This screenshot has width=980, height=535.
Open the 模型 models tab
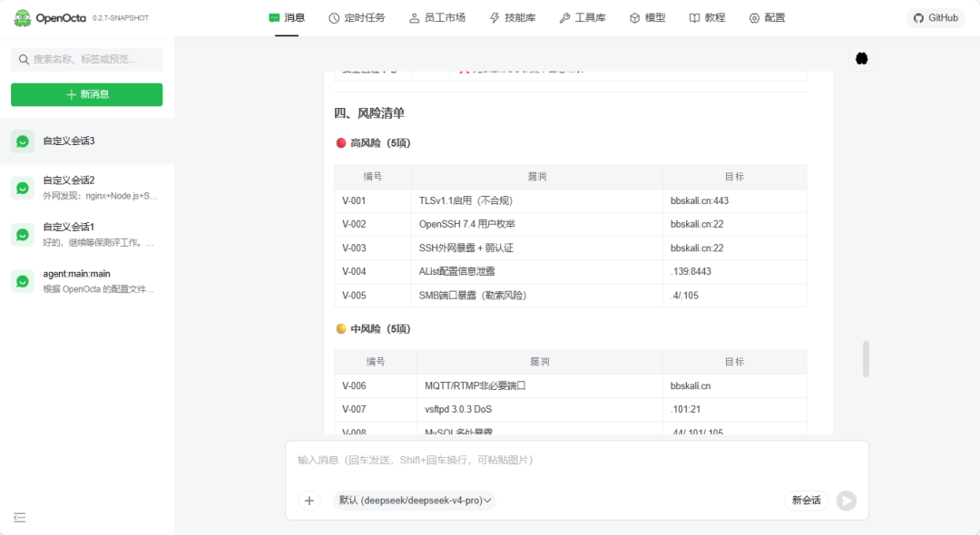648,17
